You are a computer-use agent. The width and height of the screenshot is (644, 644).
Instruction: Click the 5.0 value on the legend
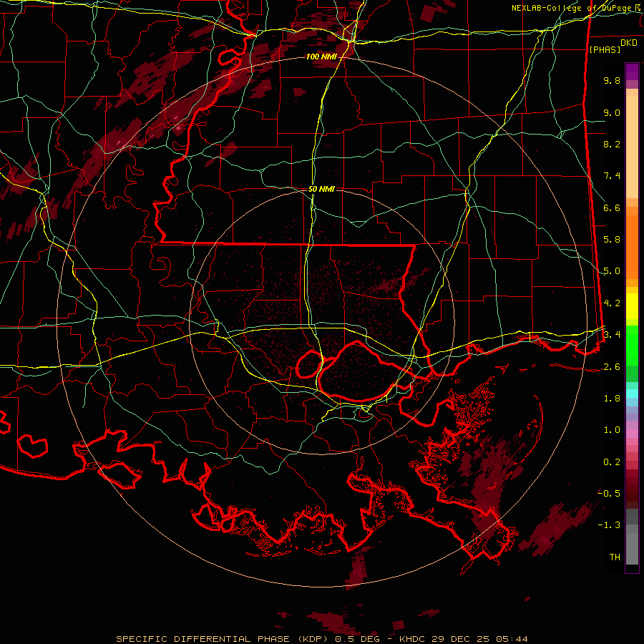tap(612, 271)
